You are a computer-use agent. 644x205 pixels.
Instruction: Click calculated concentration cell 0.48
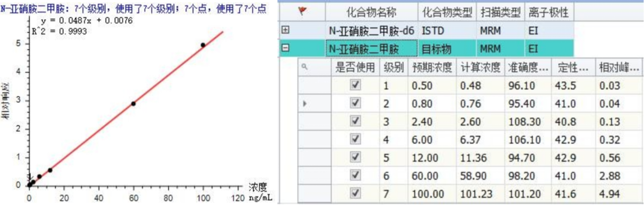click(480, 86)
